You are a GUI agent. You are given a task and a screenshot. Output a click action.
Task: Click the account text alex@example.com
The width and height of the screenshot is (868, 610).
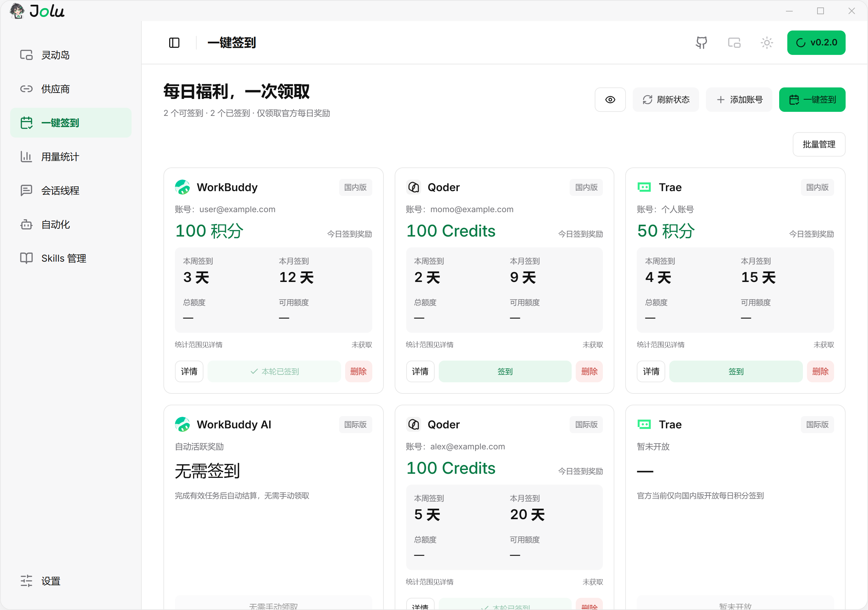[468, 446]
